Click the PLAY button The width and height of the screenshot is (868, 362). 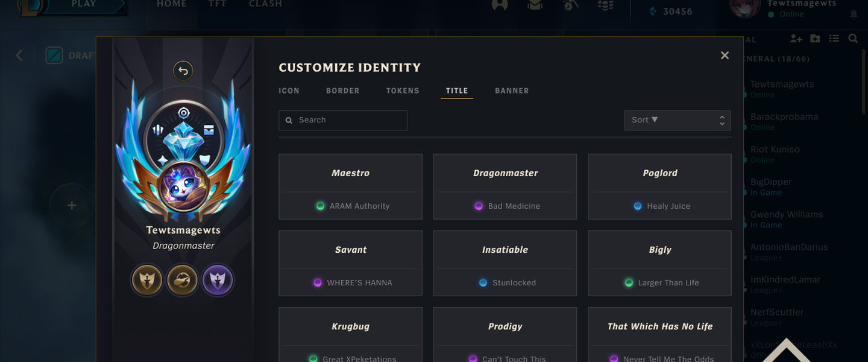[84, 5]
